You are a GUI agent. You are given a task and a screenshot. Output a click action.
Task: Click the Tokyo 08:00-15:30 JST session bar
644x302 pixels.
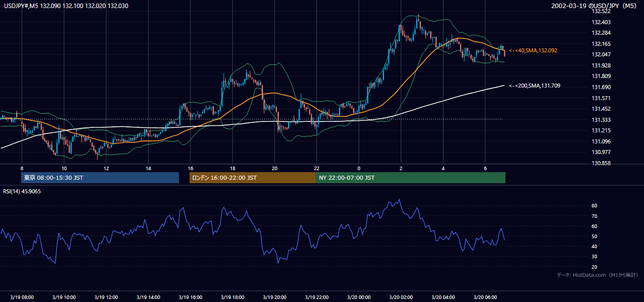(x=100, y=178)
